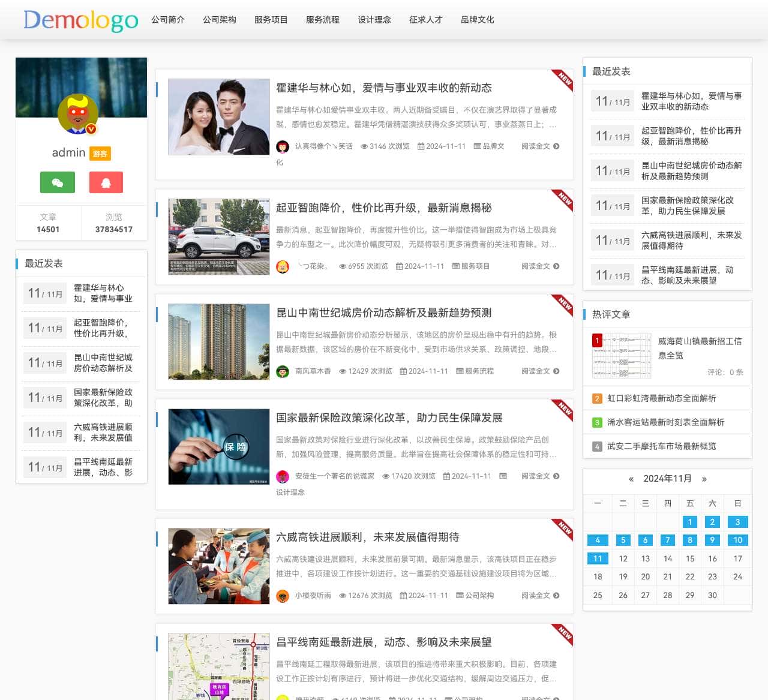Click rank badge 2 beside 虹口彩虹湾

point(597,398)
